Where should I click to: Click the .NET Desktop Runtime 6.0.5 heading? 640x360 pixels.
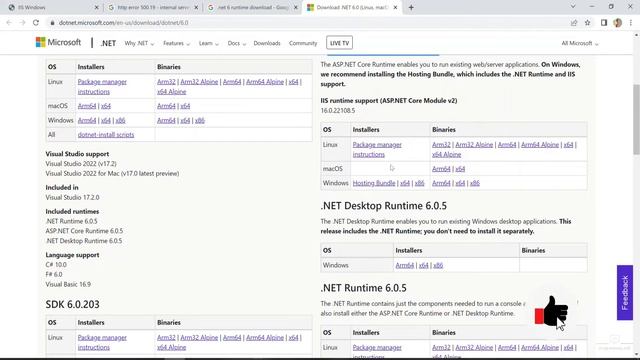pos(384,206)
